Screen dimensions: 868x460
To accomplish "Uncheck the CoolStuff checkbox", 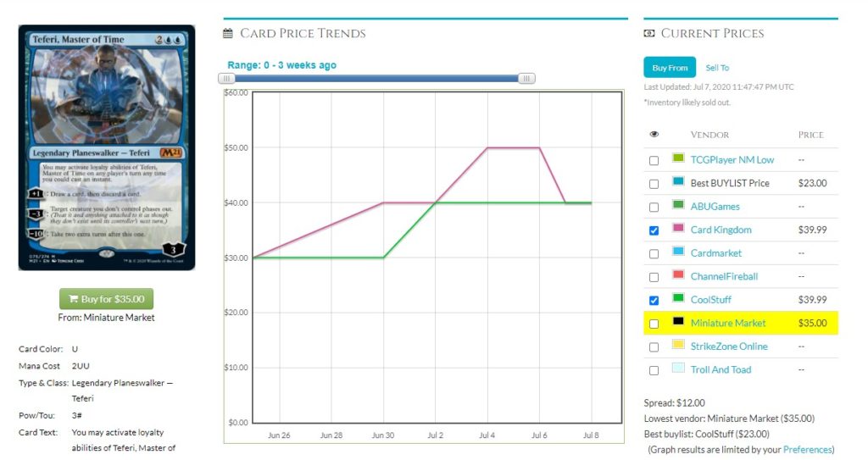I will (654, 300).
